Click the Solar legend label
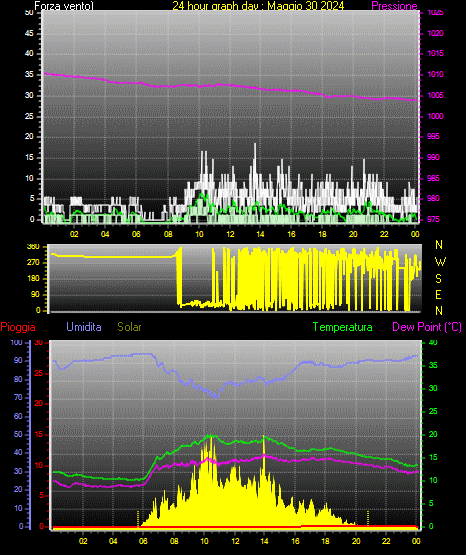This screenshot has height=555, width=466. 130,327
